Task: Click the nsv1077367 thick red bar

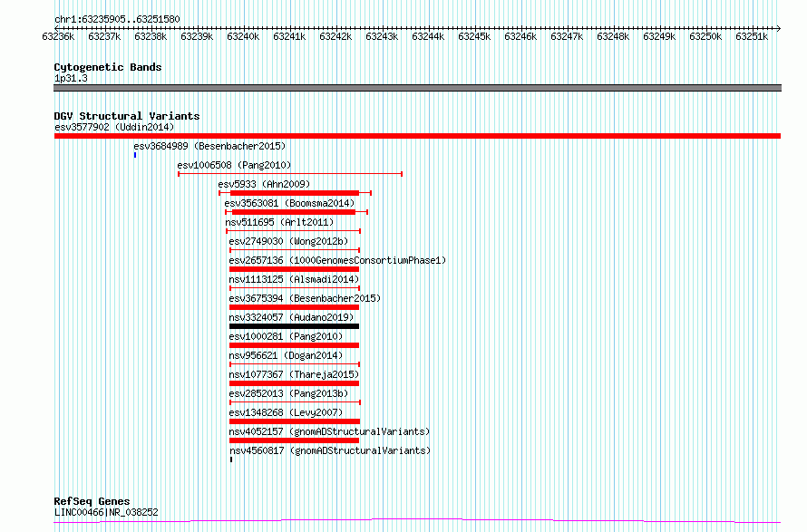Action: point(295,383)
